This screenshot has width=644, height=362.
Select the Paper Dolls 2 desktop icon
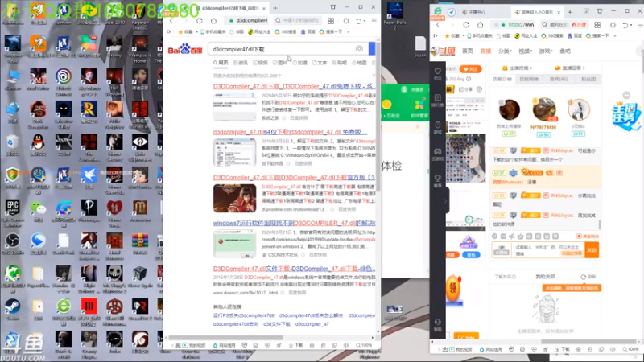pos(394,15)
